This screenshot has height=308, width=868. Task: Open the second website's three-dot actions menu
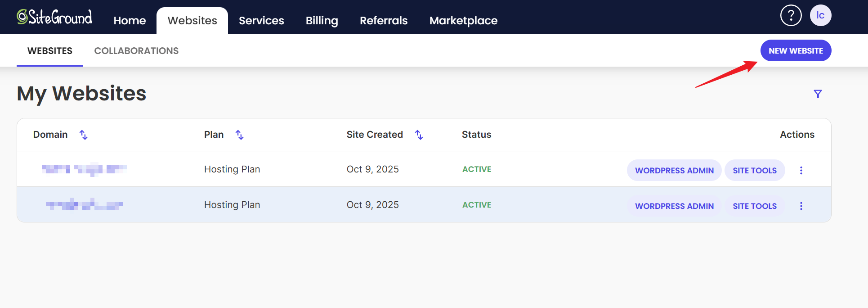coord(801,206)
